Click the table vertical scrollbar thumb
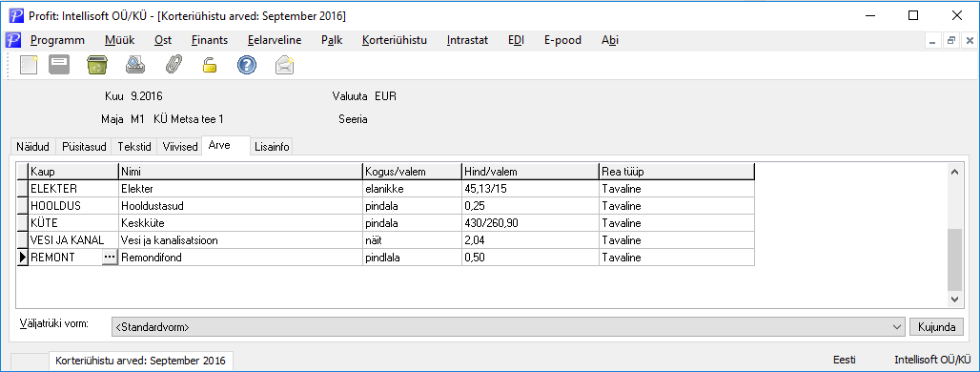Image resolution: width=980 pixels, height=372 pixels. click(x=953, y=259)
